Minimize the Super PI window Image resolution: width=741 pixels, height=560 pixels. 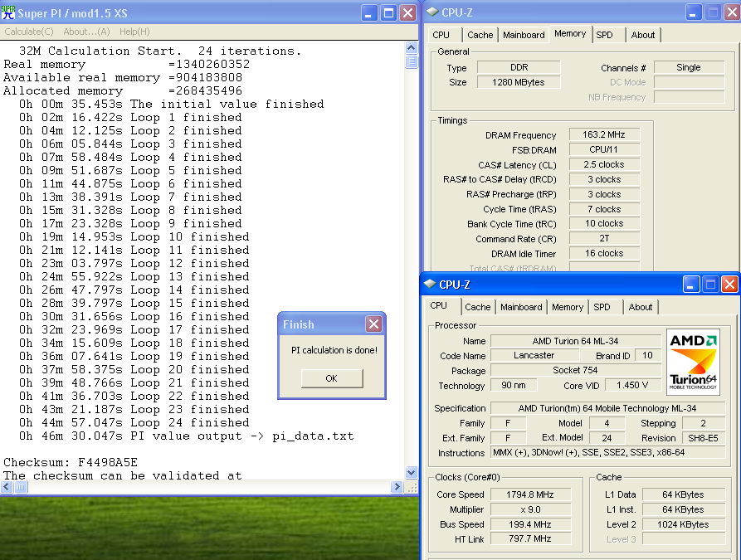tap(369, 12)
